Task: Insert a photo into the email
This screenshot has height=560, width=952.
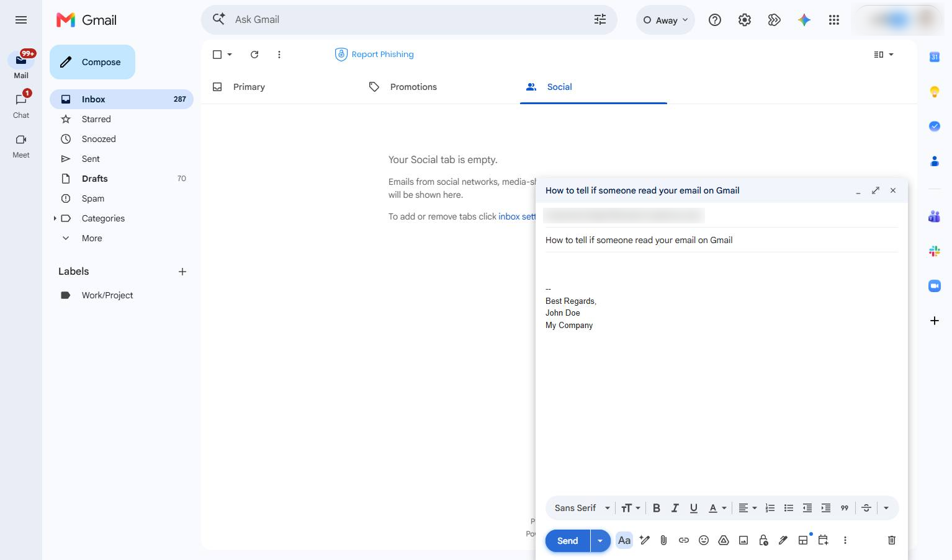Action: [x=743, y=540]
